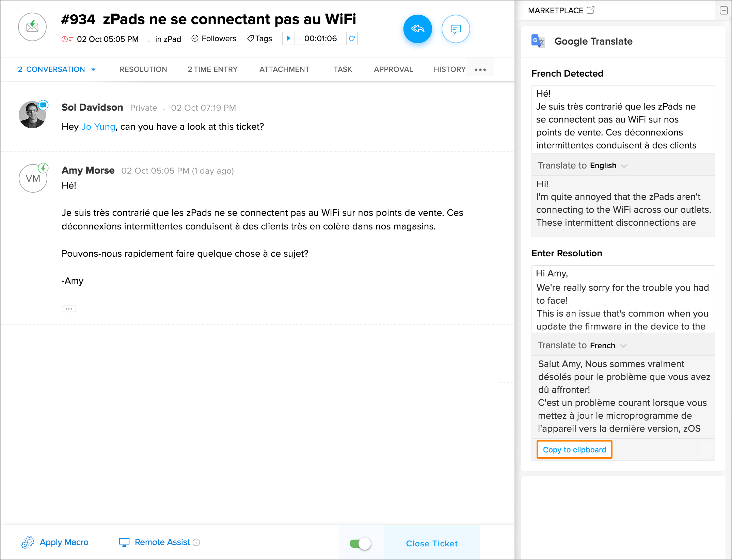Open Marketplace in external window icon

(x=591, y=10)
